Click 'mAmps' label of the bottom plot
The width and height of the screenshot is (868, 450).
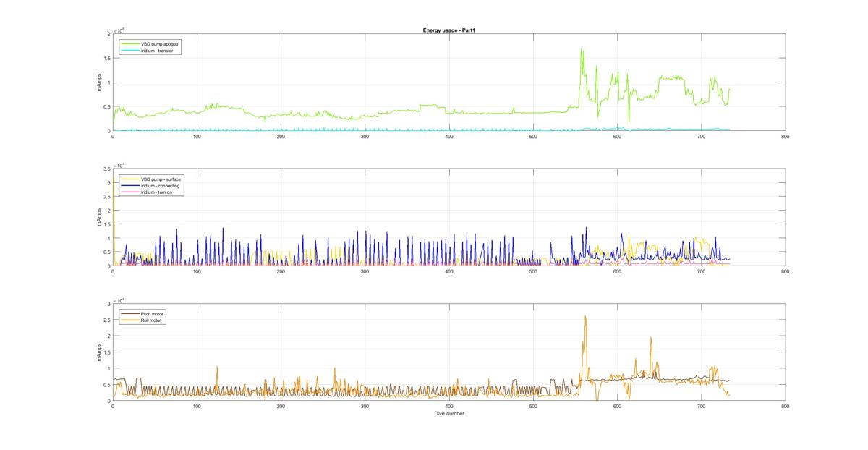(x=98, y=352)
